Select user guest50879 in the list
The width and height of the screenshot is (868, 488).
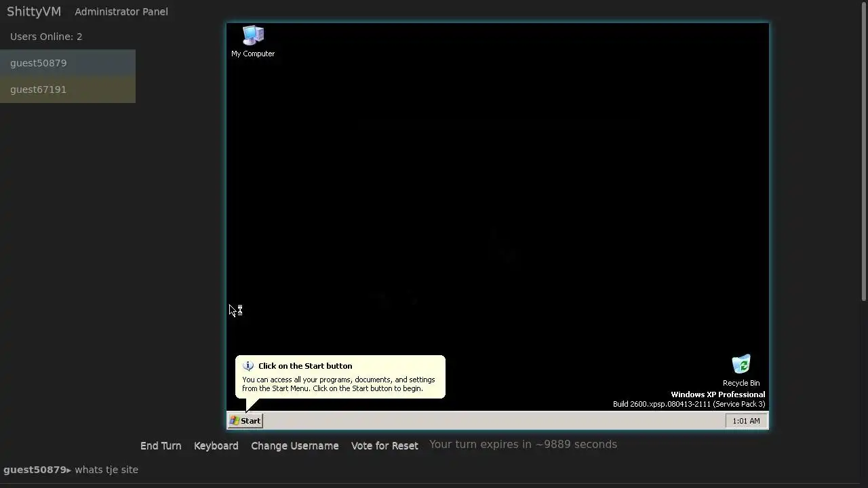point(68,63)
